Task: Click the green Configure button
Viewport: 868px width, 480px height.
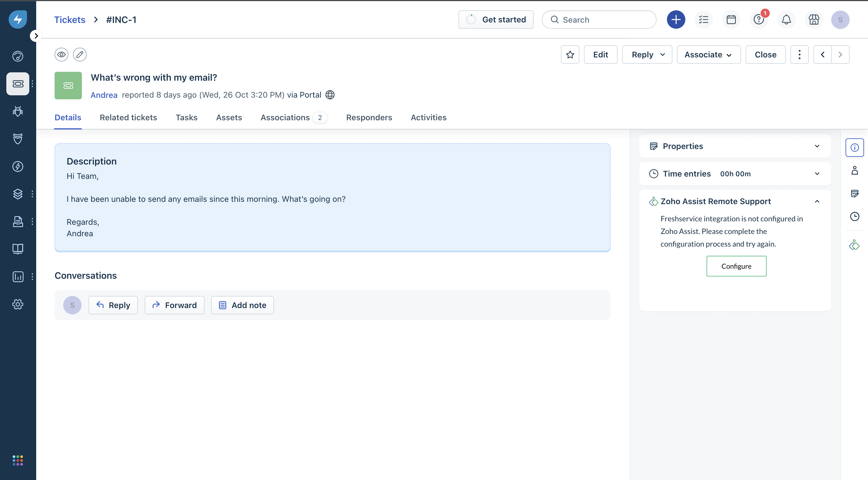Action: (736, 266)
